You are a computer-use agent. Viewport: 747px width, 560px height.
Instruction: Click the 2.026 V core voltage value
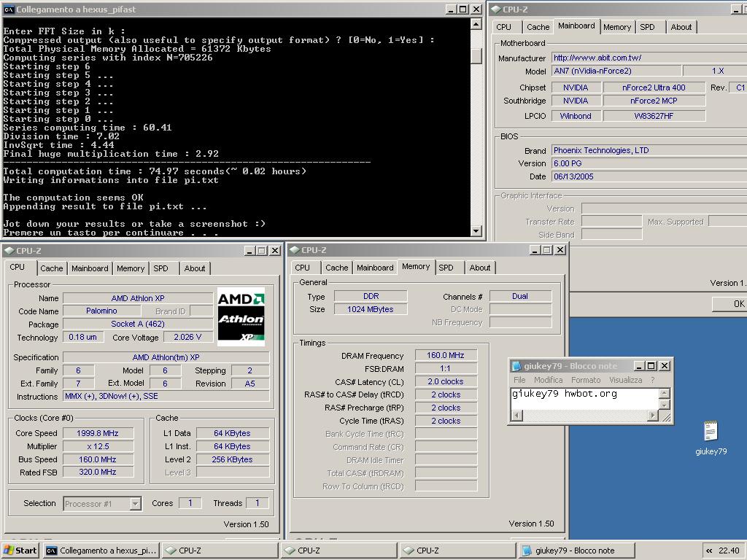point(187,337)
